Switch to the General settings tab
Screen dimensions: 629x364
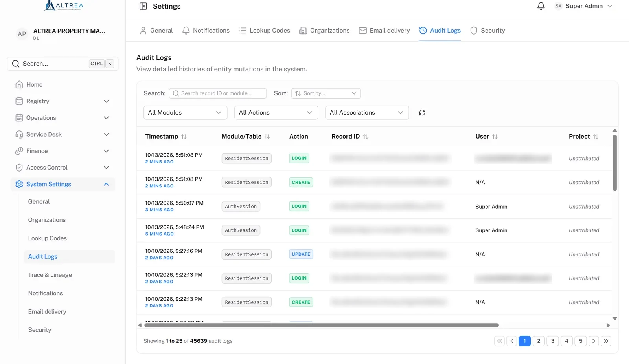coord(156,31)
